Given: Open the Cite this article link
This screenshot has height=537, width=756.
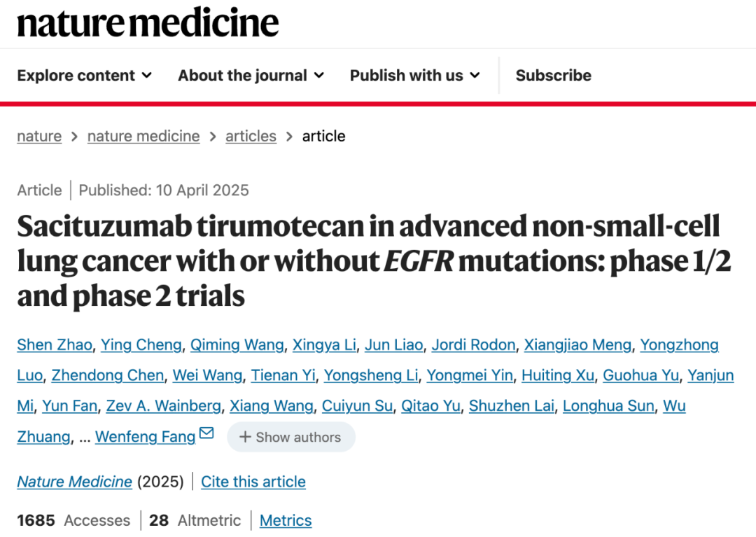Looking at the screenshot, I should [x=253, y=482].
